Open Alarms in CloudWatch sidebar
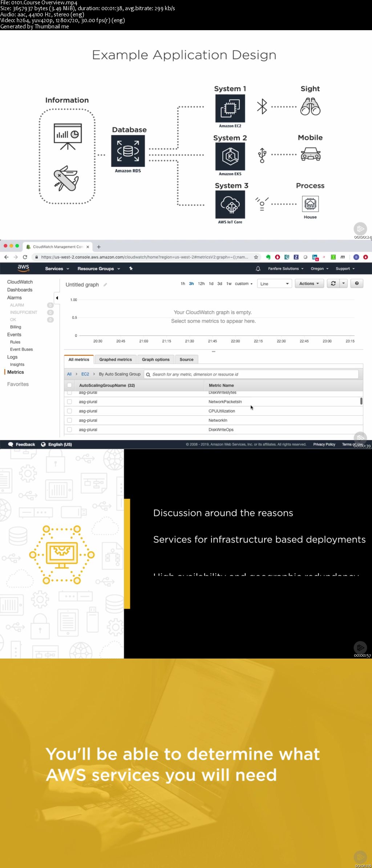 click(14, 297)
